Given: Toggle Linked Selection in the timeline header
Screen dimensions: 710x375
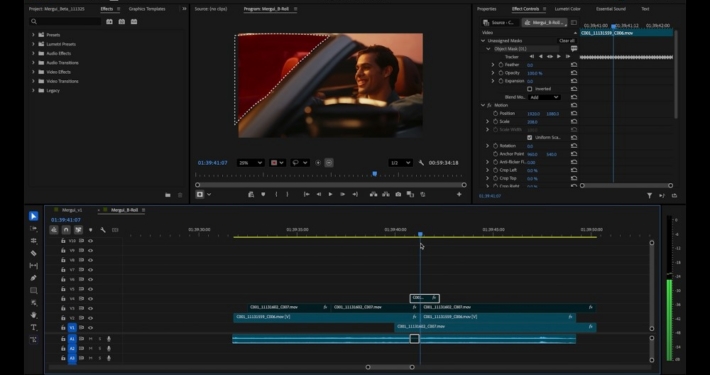Looking at the screenshot, I should 78,230.
